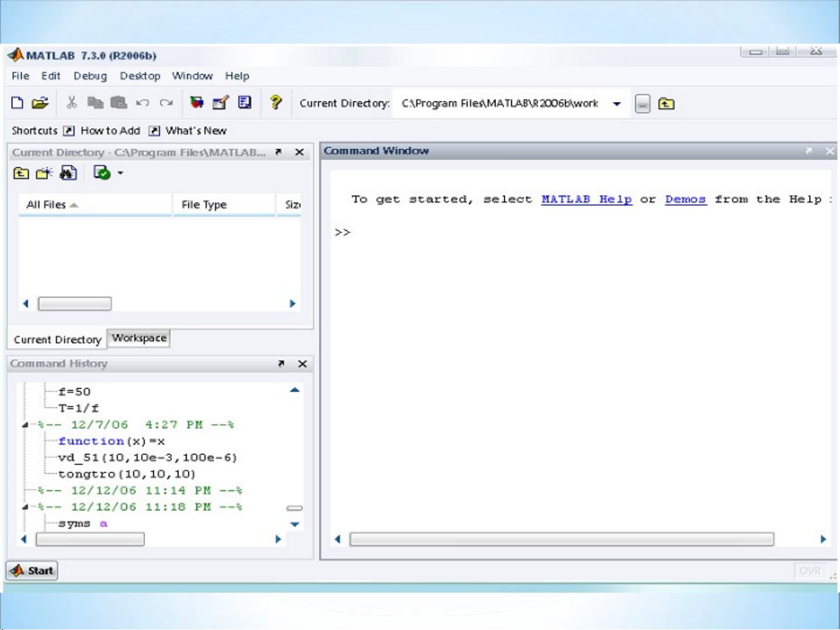Image resolution: width=840 pixels, height=630 pixels.
Task: Cut selection with scissors icon
Action: pyautogui.click(x=72, y=103)
